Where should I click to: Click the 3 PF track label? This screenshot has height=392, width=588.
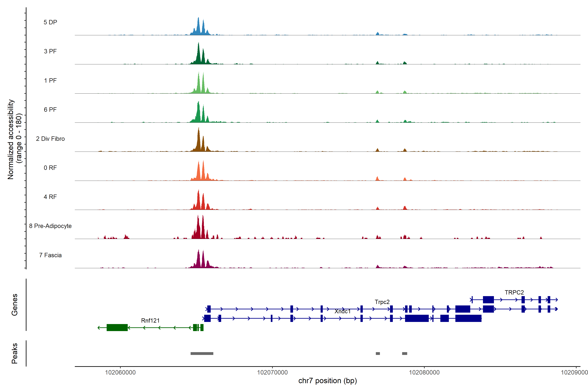click(x=50, y=51)
